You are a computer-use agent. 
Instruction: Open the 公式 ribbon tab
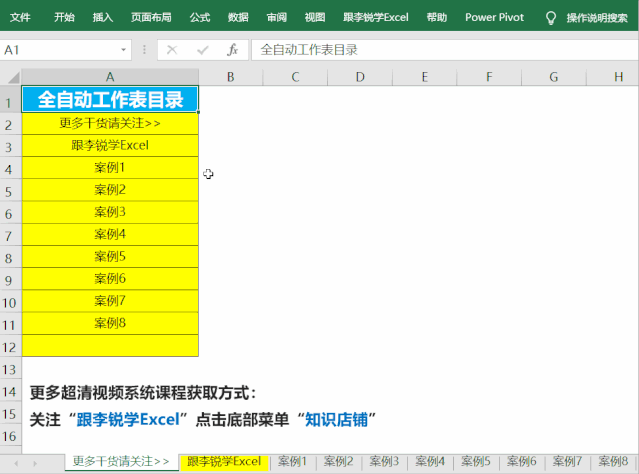point(200,17)
